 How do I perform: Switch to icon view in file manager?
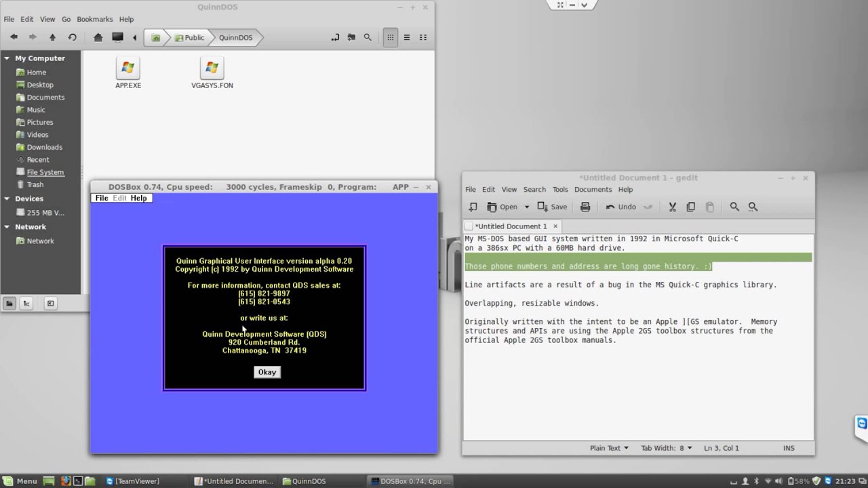pos(390,37)
